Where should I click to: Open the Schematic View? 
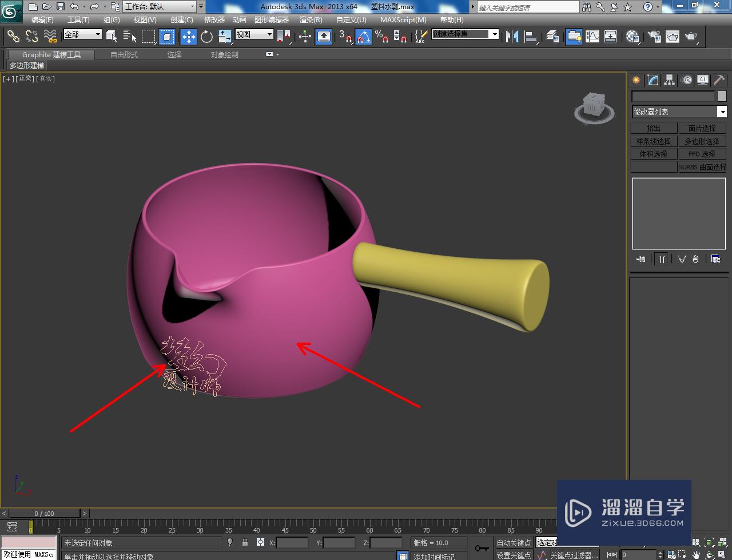[611, 37]
